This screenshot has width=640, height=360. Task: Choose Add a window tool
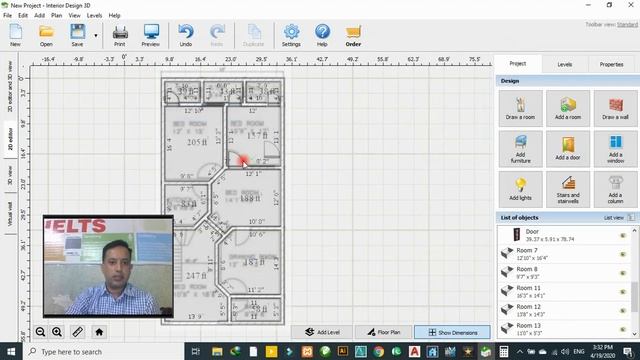click(x=616, y=149)
